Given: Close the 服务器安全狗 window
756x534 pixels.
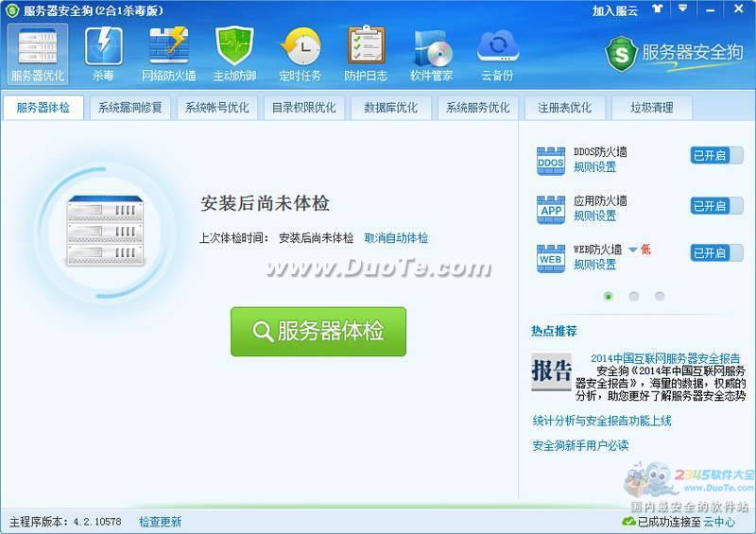Looking at the screenshot, I should tap(738, 9).
